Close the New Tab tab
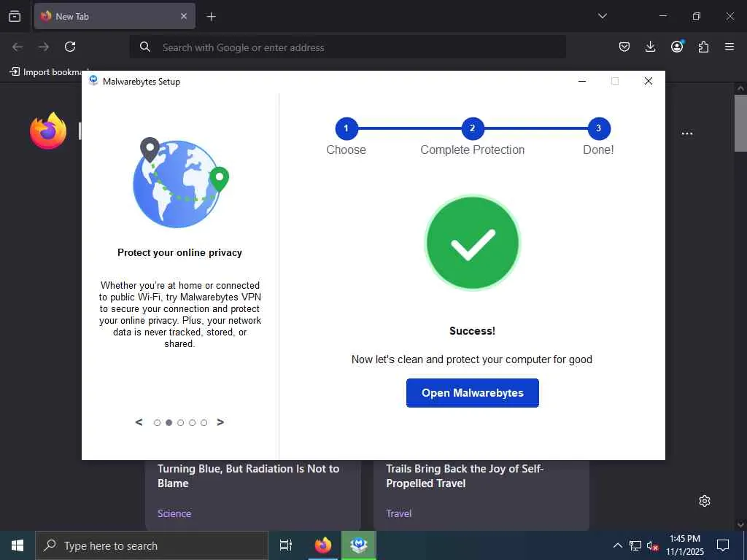The width and height of the screenshot is (747, 560). coord(184,16)
